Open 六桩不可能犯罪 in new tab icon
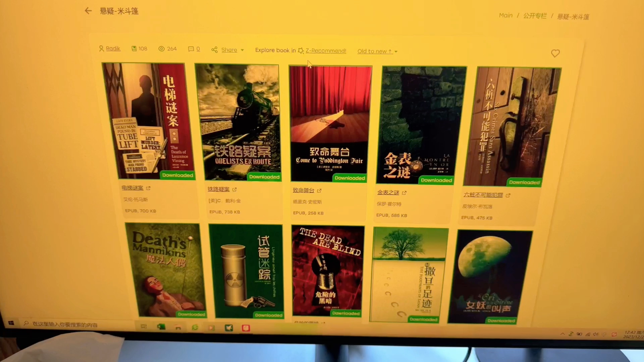This screenshot has width=644, height=362. (508, 195)
